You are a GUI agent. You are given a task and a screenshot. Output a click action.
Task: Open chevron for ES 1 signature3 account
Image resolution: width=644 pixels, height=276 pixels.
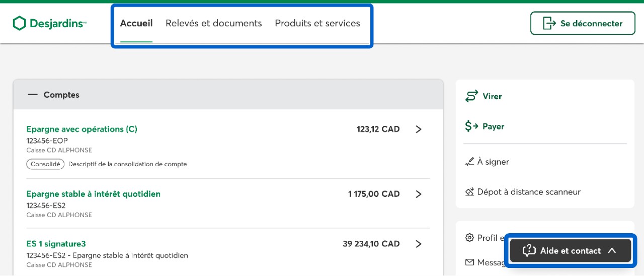click(418, 244)
